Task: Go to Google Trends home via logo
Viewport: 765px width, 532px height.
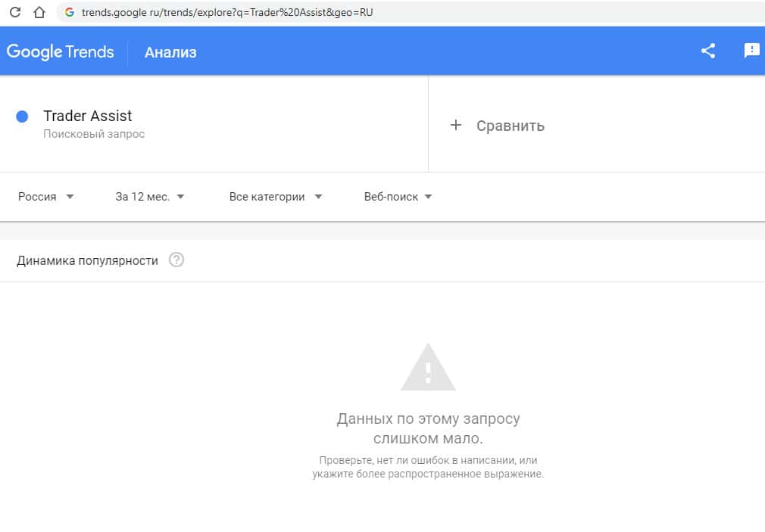Action: [61, 51]
